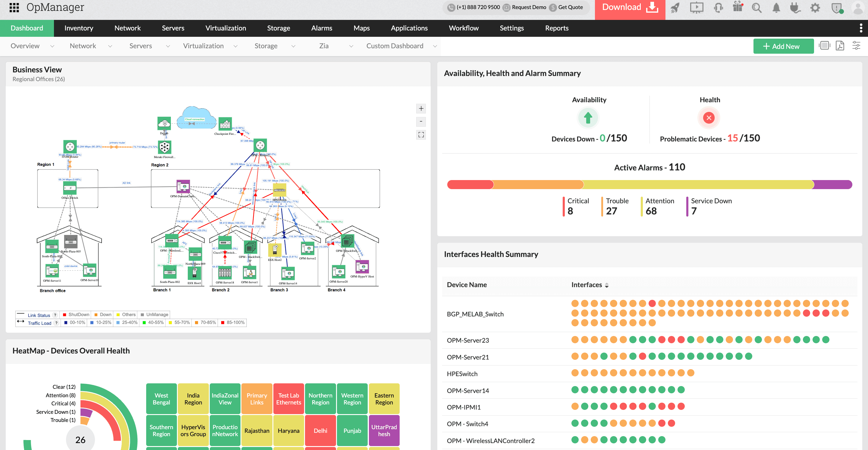868x450 pixels.
Task: Sort by the Interfaces column arrows
Action: click(606, 285)
